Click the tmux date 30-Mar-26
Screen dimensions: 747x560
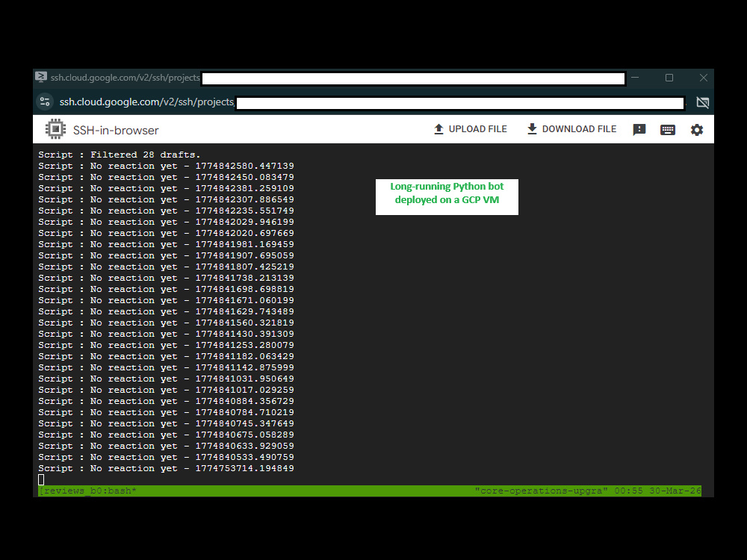pos(675,491)
